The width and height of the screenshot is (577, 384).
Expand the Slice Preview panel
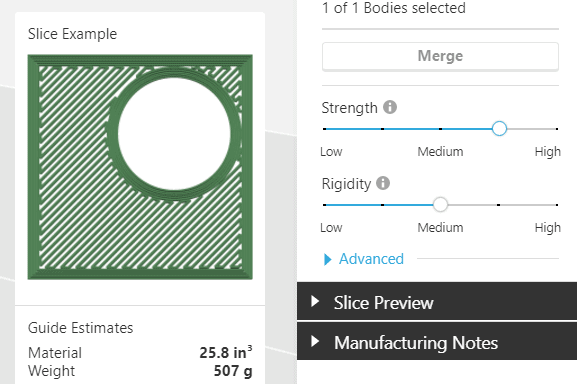pyautogui.click(x=437, y=302)
